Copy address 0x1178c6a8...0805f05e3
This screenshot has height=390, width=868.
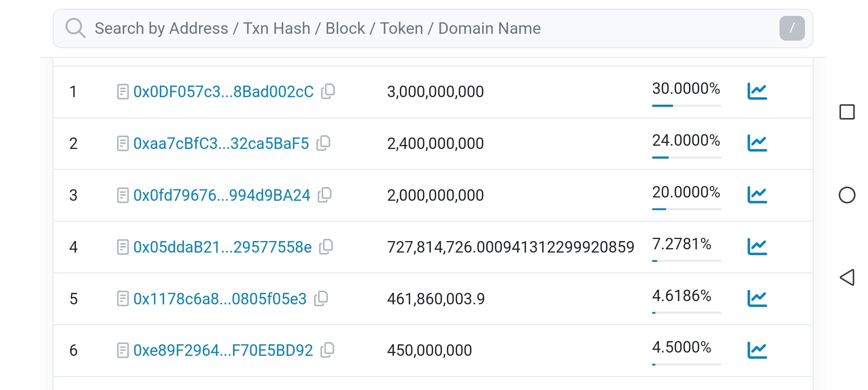(x=321, y=299)
